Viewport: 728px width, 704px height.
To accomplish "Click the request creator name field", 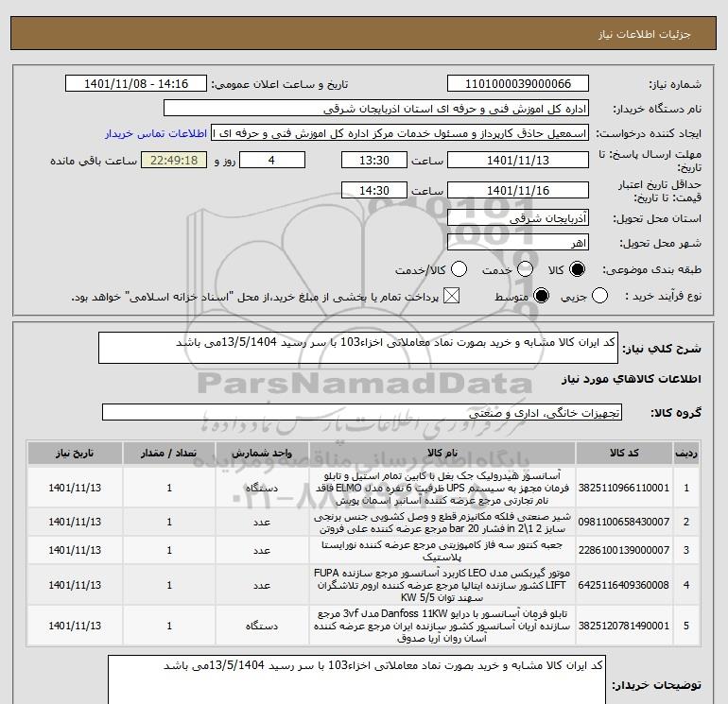I will [400, 133].
